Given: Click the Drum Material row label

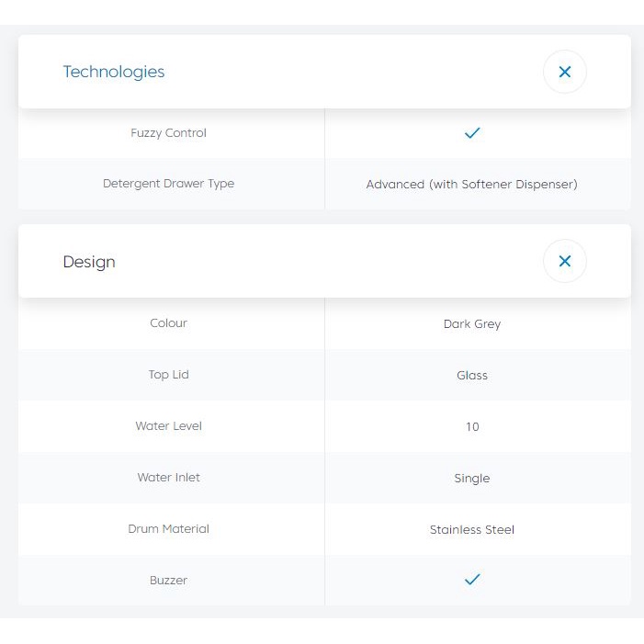Looking at the screenshot, I should [168, 529].
